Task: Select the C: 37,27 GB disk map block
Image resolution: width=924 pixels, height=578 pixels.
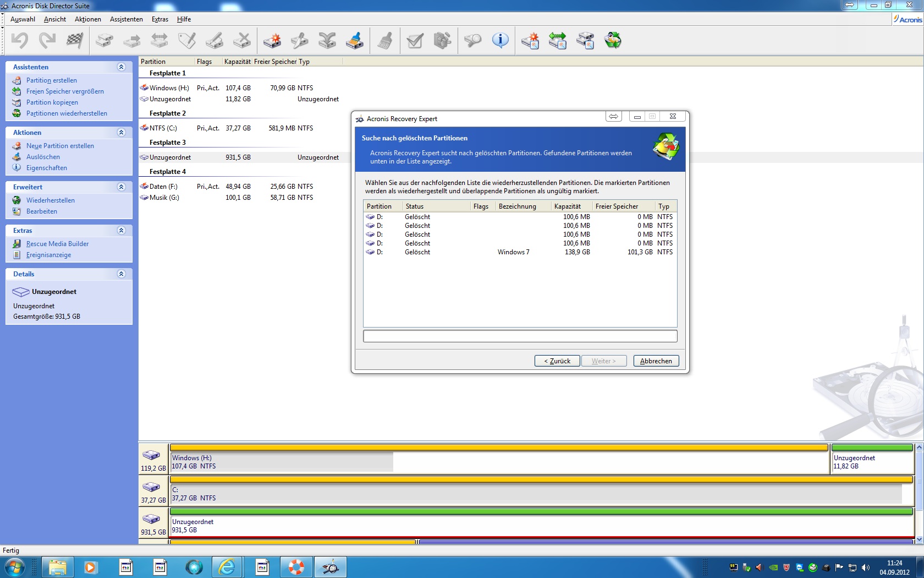Action: pyautogui.click(x=542, y=490)
